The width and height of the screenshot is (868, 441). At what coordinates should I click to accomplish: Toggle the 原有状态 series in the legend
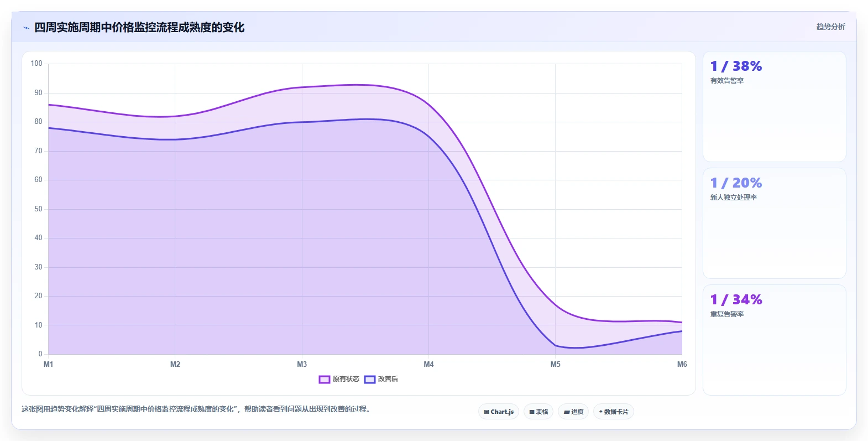(x=339, y=379)
